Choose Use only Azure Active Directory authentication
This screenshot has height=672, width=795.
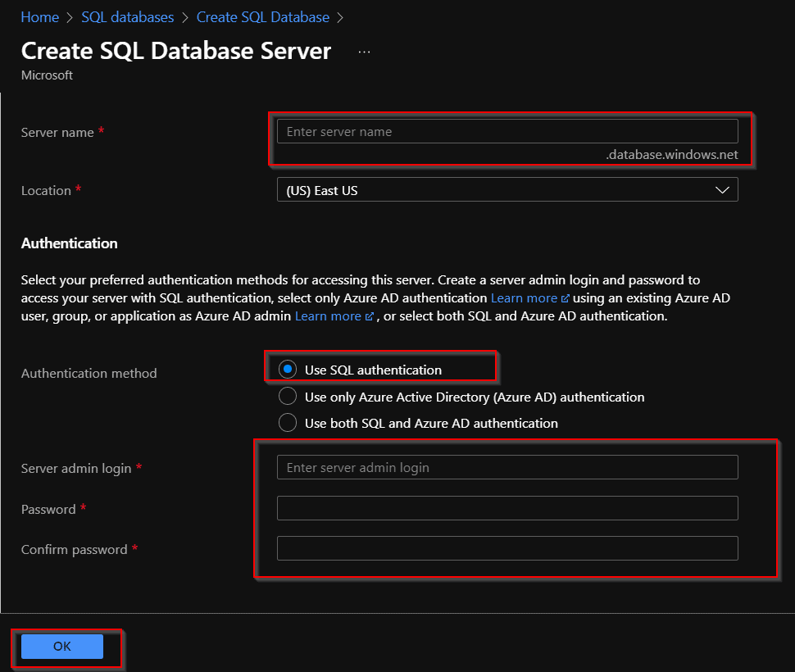(x=288, y=396)
